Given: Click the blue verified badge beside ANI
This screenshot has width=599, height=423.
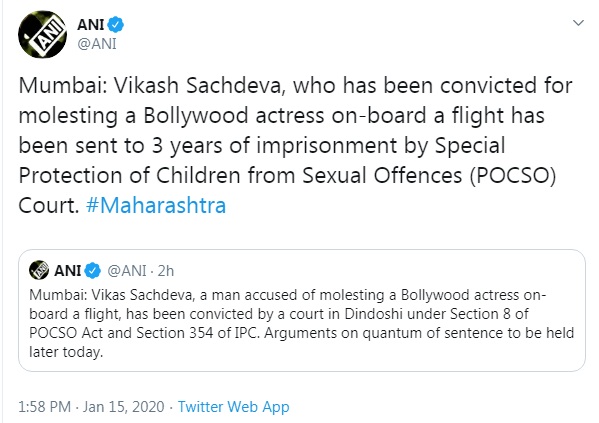Looking at the screenshot, I should 115,24.
